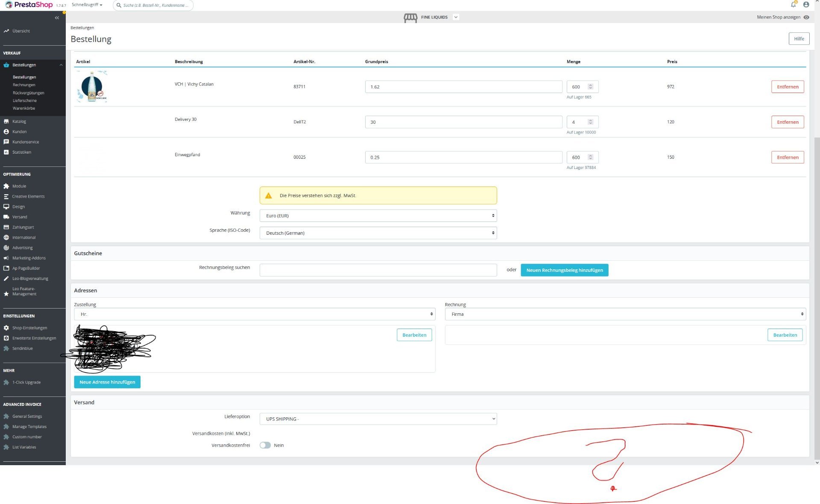The width and height of the screenshot is (820, 504).
Task: Open the Schnellzugriff quick access menu
Action: click(87, 5)
